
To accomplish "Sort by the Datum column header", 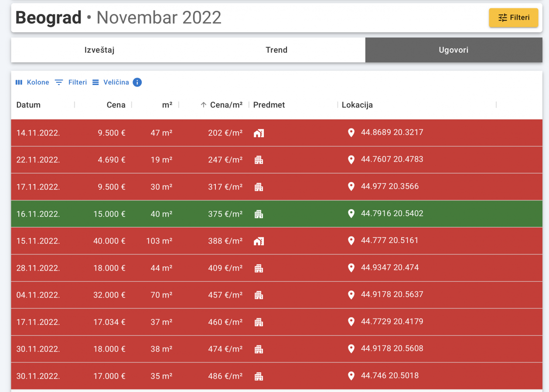I will coord(28,105).
